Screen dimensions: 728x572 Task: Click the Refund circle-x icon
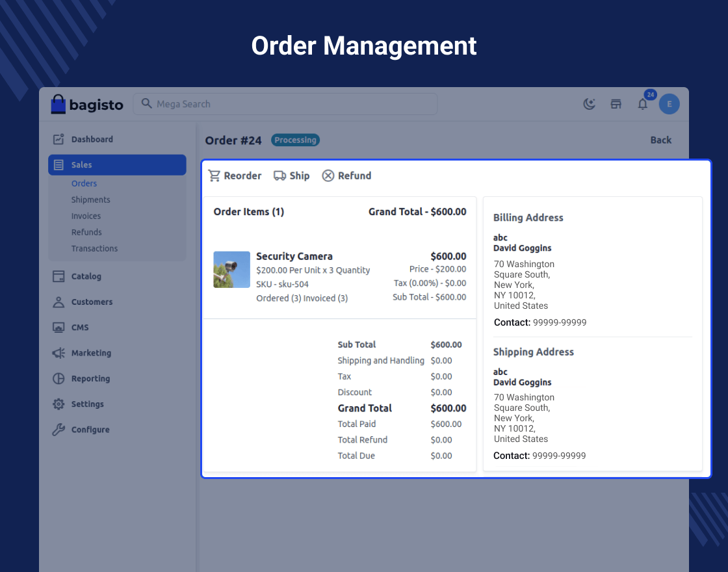(x=328, y=175)
